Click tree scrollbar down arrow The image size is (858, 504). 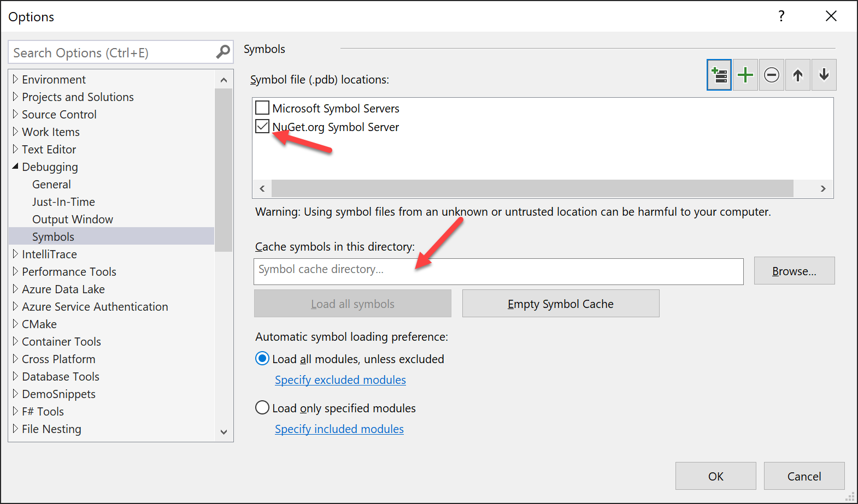click(x=224, y=432)
